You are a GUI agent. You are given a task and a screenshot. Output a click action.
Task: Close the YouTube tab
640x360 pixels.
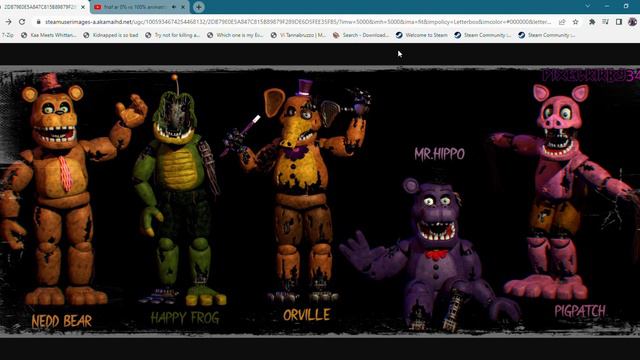click(x=183, y=7)
